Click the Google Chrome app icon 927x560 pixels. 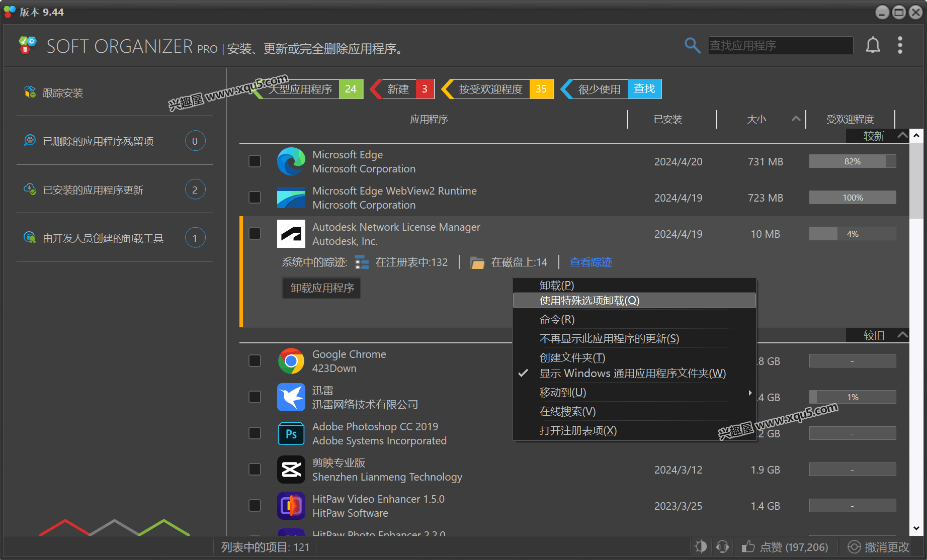[x=291, y=361]
